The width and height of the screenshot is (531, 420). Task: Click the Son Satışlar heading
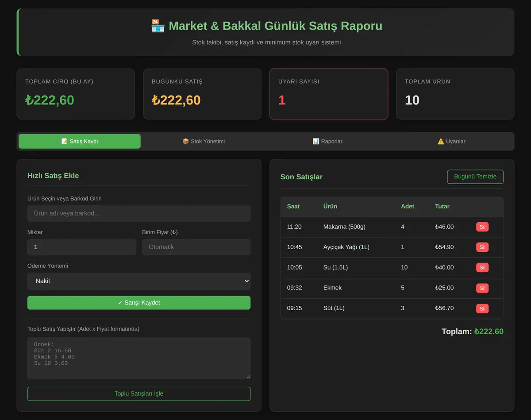301,177
